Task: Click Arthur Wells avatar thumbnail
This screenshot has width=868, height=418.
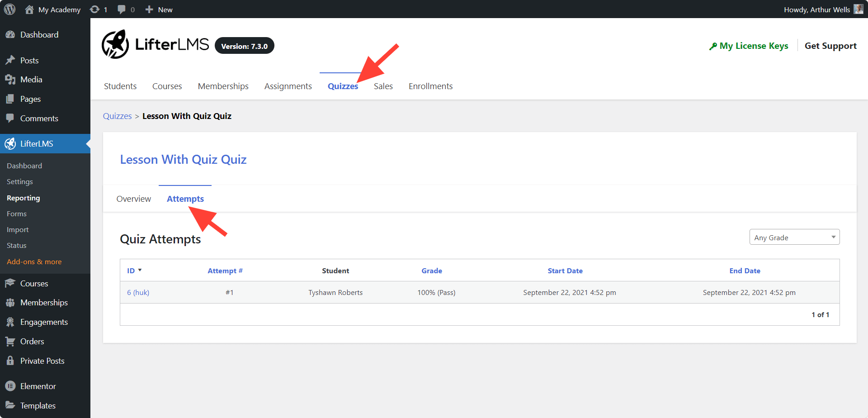Action: (858, 9)
